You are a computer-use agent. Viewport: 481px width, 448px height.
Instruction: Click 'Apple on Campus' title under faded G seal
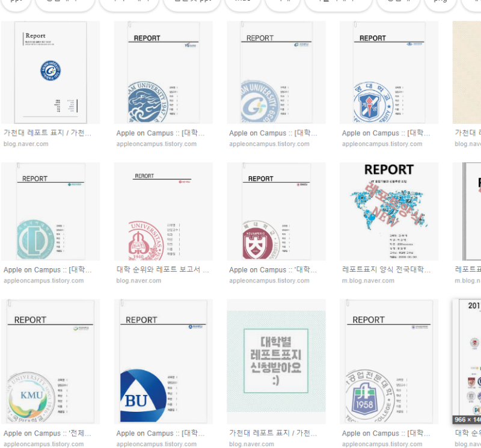click(x=274, y=133)
